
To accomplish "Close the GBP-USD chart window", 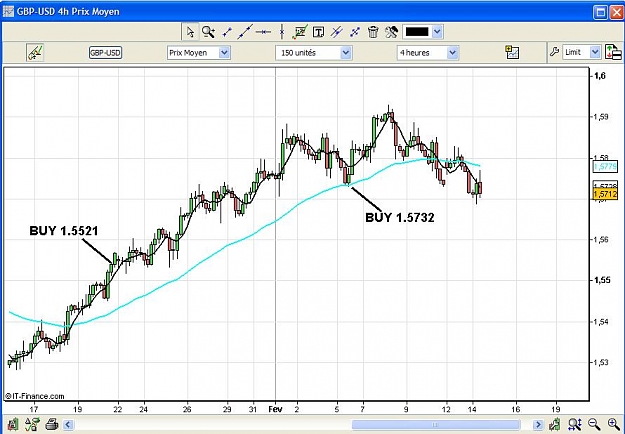I will click(616, 12).
